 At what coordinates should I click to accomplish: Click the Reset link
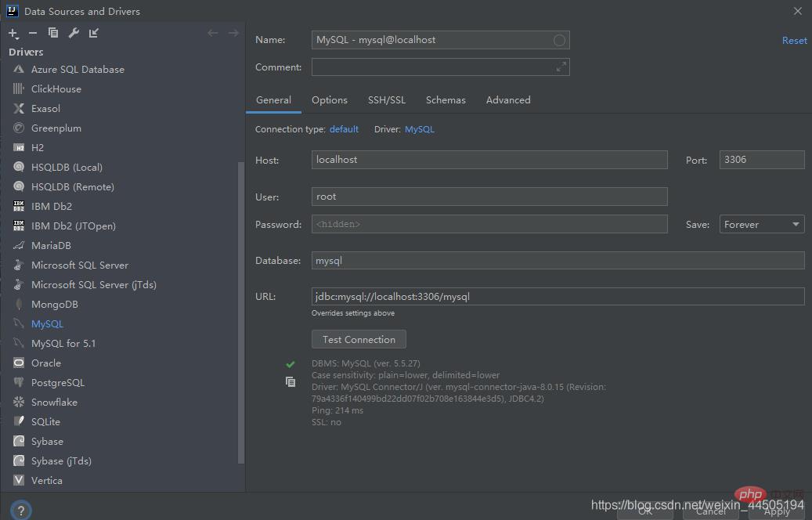(x=794, y=41)
